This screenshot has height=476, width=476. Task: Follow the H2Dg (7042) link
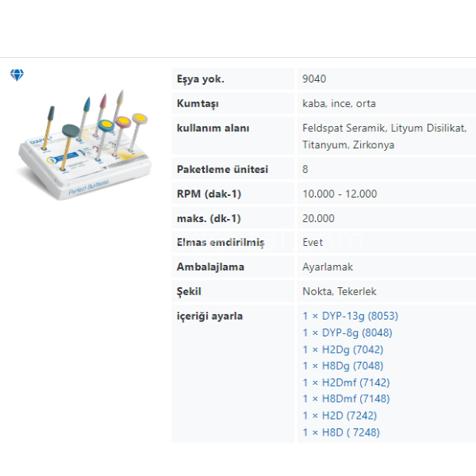point(343,349)
